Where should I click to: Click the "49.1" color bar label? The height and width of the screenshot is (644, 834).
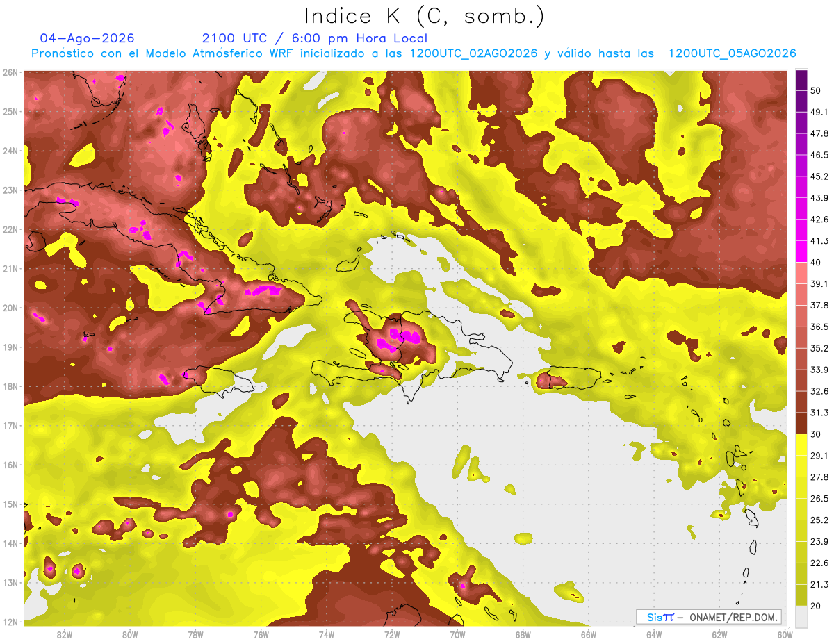pos(819,112)
